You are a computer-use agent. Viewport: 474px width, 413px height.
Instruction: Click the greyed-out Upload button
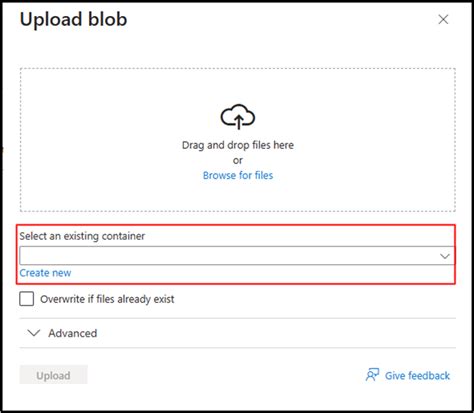[x=53, y=375]
